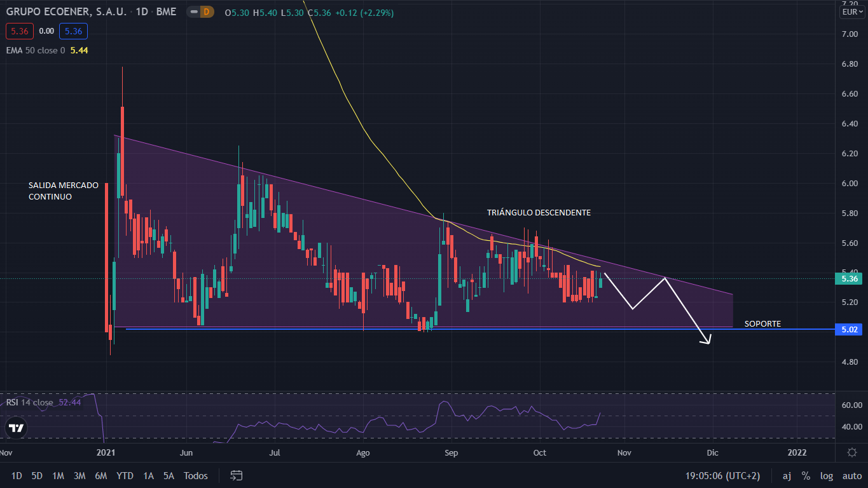Open the chart settings gear icon
The width and height of the screenshot is (868, 488).
pos(851,452)
